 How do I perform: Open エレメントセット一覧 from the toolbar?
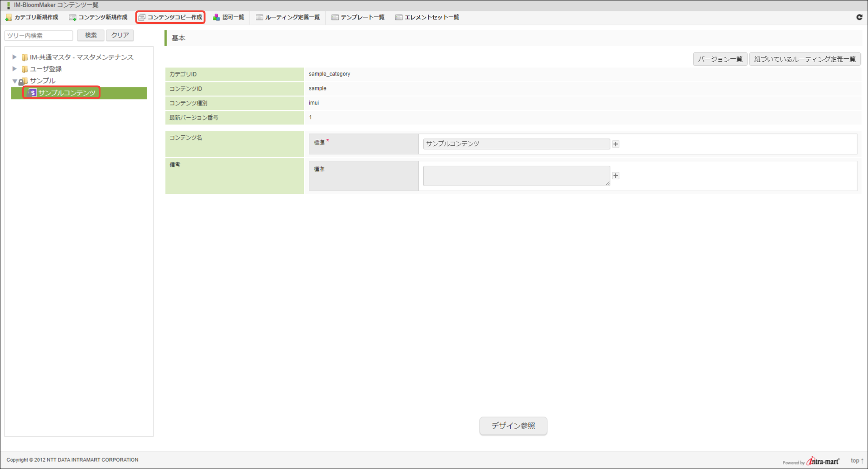[427, 18]
